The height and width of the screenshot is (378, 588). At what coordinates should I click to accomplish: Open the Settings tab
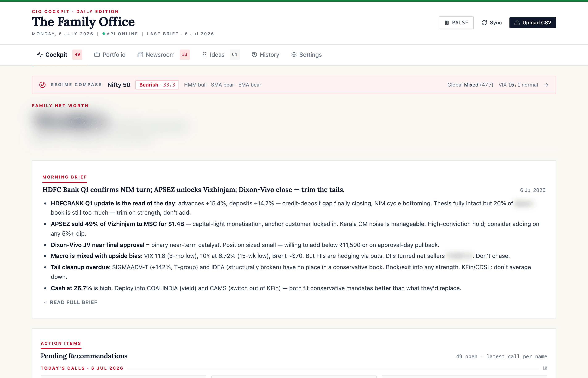306,54
